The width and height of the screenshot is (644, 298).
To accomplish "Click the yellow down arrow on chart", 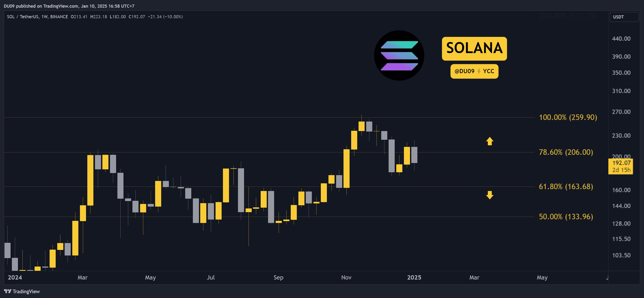I will [490, 195].
